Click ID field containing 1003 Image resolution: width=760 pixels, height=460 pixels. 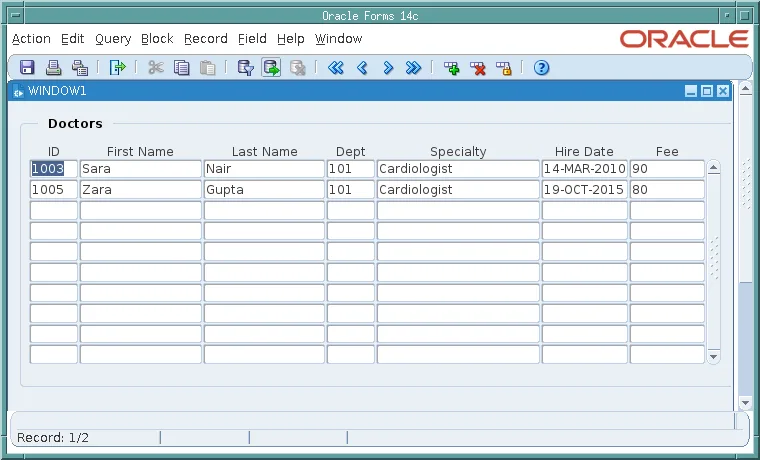click(x=54, y=169)
